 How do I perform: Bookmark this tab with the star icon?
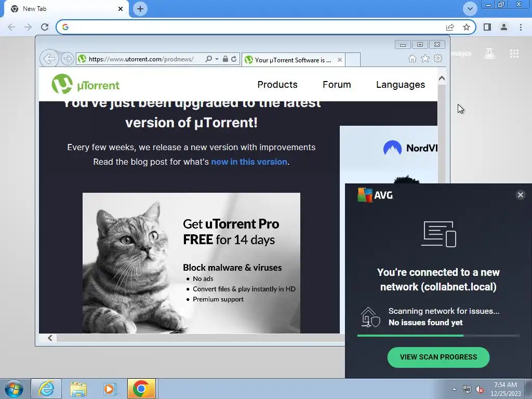(467, 27)
